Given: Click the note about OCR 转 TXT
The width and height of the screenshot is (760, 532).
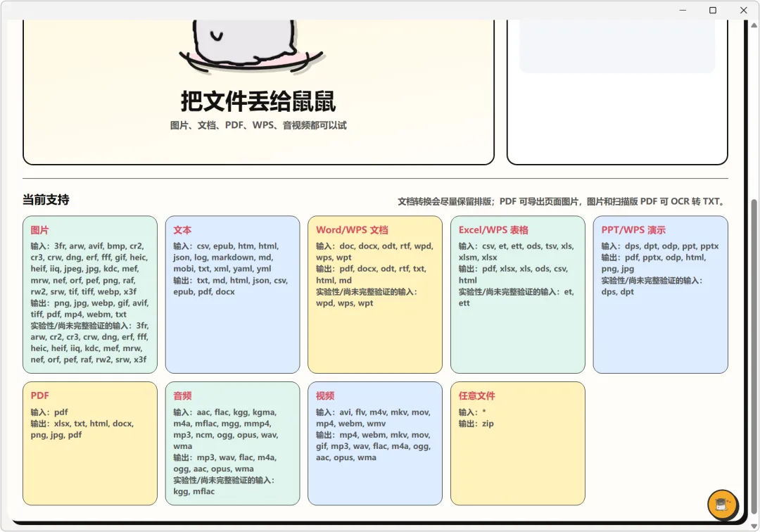Looking at the screenshot, I should click(563, 201).
